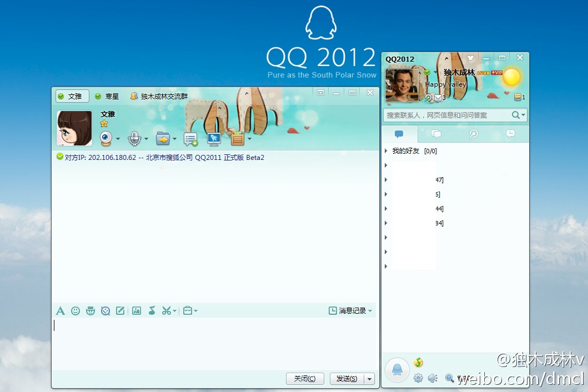The image size is (588, 392).
Task: Open the briefcase tools icon in chat
Action: click(x=188, y=310)
